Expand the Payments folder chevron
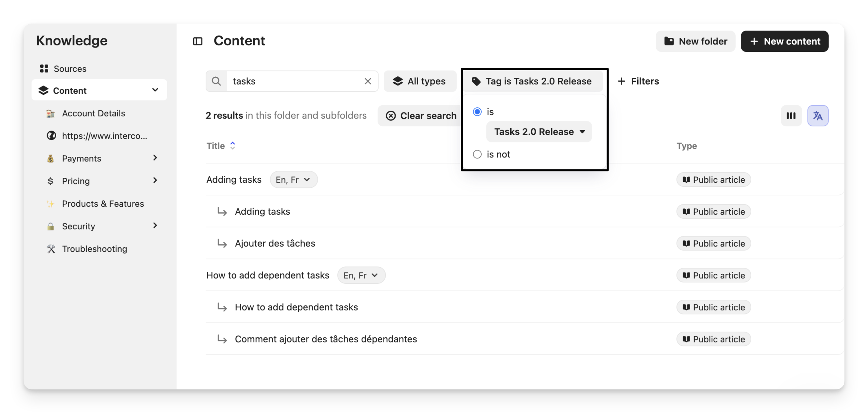The width and height of the screenshot is (868, 413). point(155,157)
